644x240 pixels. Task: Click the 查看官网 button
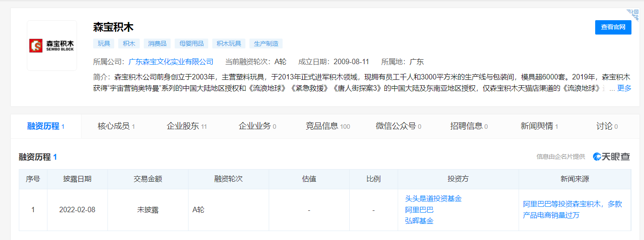613,27
